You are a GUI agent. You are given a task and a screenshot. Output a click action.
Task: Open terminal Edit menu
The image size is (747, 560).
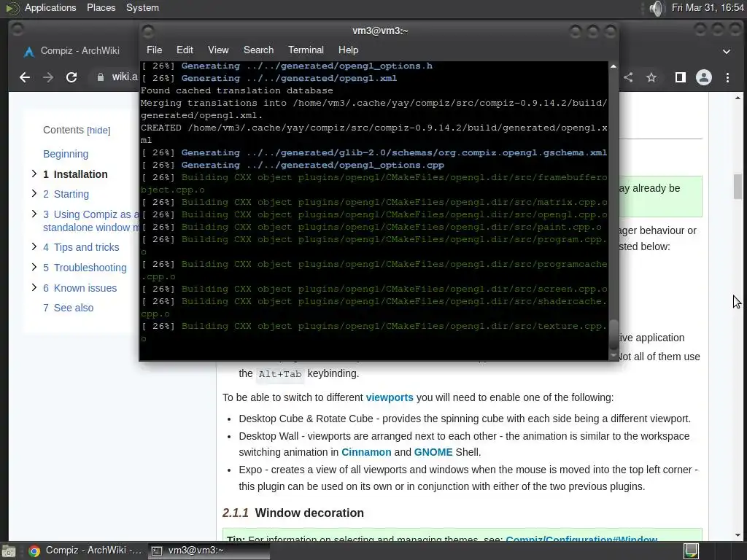pyautogui.click(x=185, y=50)
